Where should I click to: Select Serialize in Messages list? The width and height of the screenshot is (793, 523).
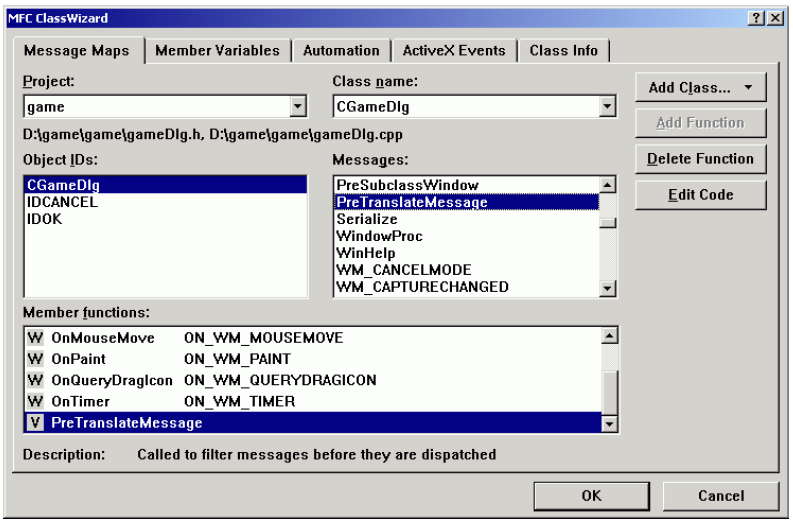click(x=466, y=219)
